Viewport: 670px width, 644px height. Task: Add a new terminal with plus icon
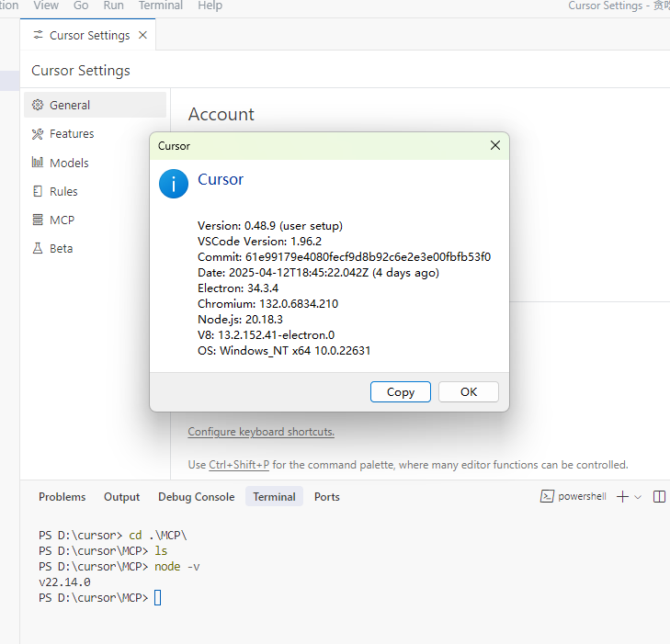pyautogui.click(x=622, y=497)
